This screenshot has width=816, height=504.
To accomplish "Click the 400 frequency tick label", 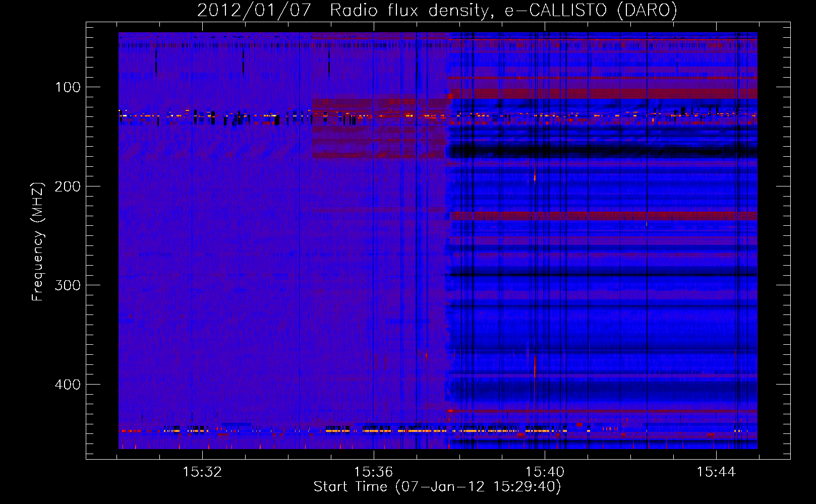I will 68,385.
